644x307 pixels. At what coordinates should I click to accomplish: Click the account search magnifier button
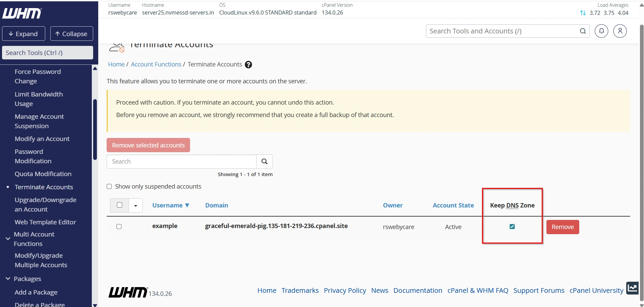pyautogui.click(x=265, y=162)
